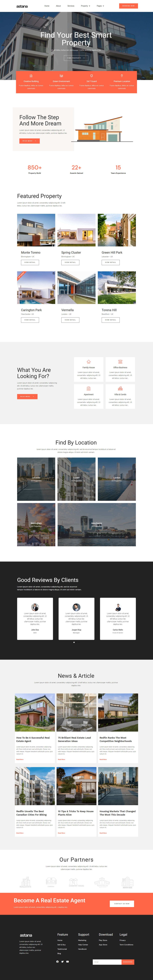Click the Email input field in footer

click(107, 962)
